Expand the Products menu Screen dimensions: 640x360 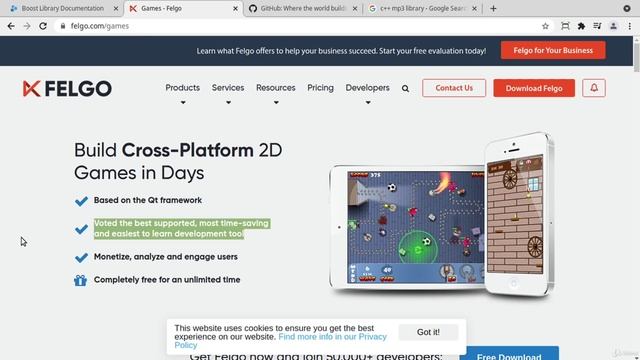click(182, 88)
